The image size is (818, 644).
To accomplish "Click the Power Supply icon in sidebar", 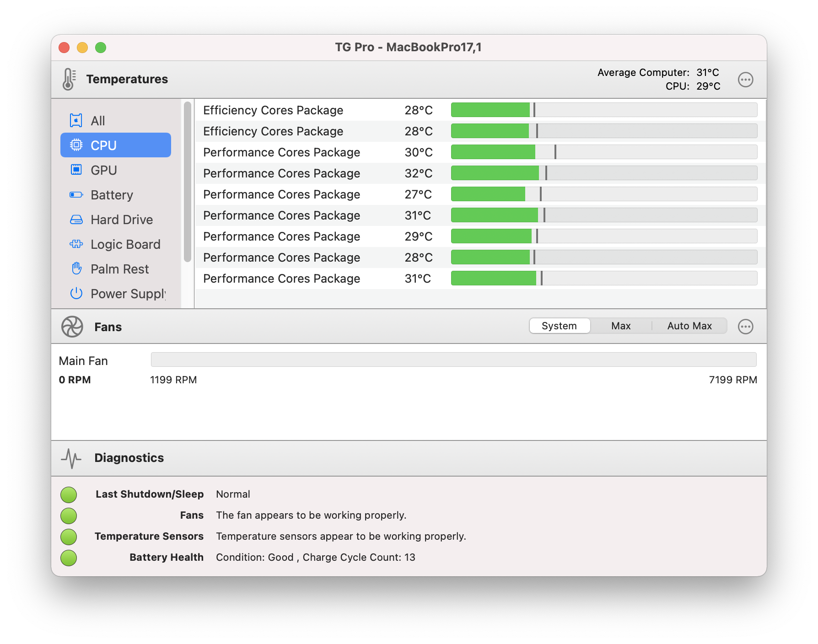I will 76,293.
